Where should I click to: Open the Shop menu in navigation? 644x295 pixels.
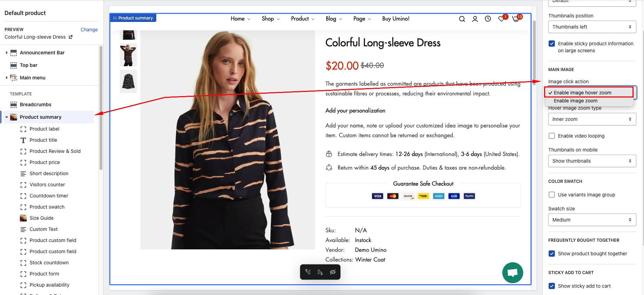271,19
